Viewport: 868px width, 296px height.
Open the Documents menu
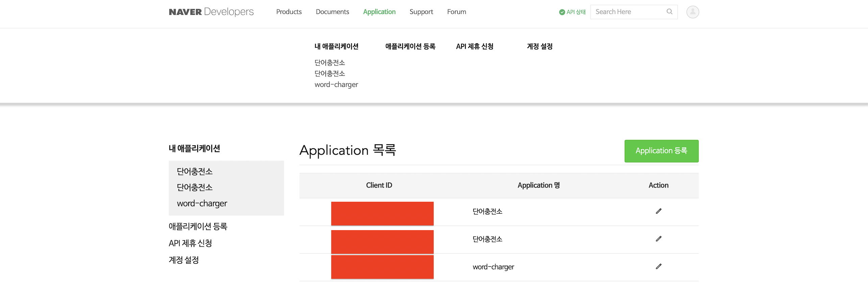(332, 12)
